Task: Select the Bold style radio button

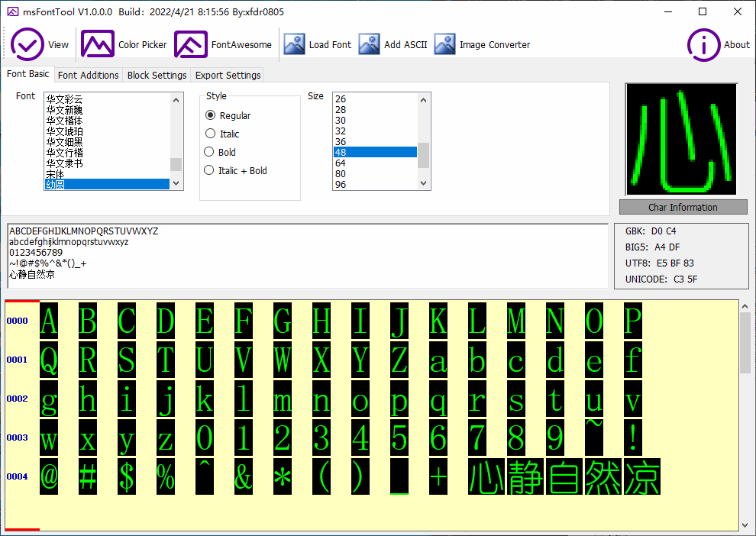Action: tap(220, 152)
